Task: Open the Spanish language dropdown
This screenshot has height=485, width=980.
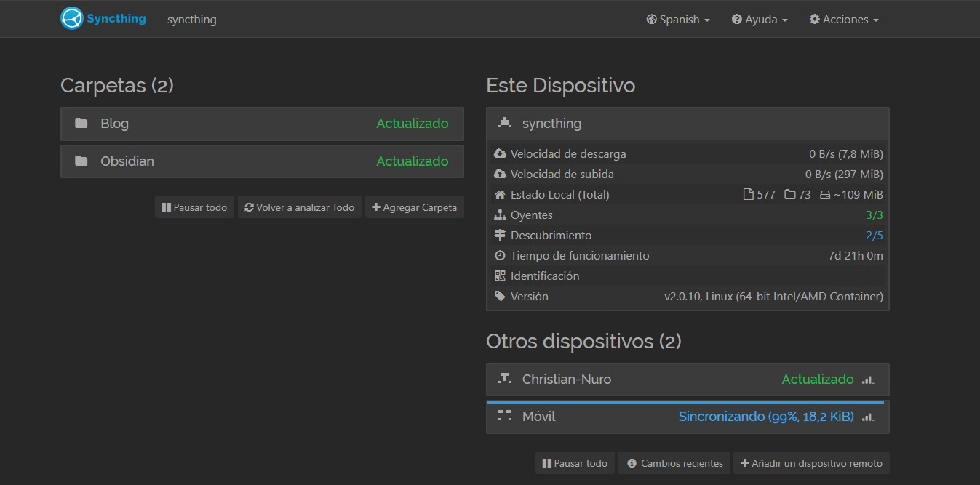Action: pos(677,19)
